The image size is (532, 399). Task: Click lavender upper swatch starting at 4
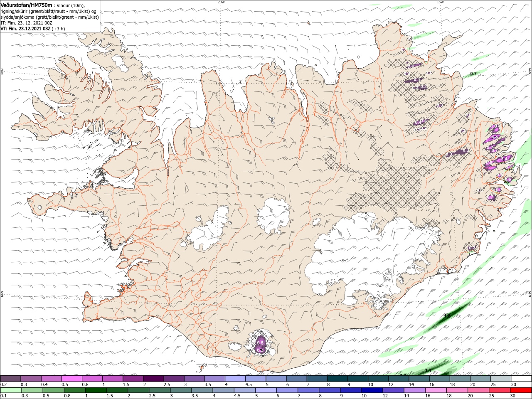click(235, 378)
